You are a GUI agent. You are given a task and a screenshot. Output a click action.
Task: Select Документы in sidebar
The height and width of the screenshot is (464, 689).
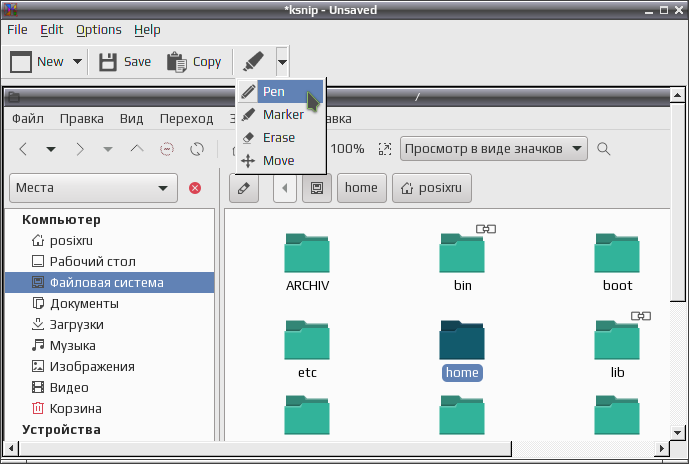point(109,304)
